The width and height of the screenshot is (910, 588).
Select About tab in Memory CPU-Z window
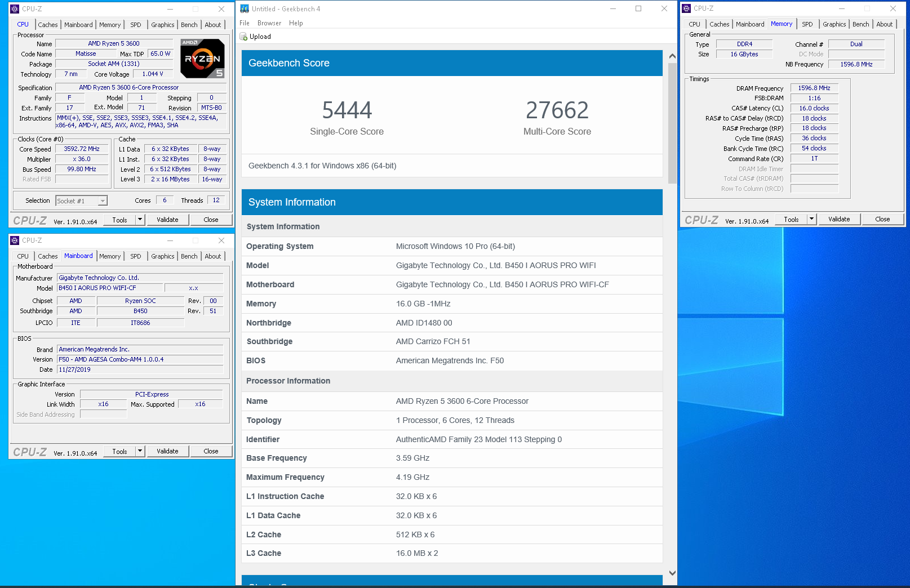pyautogui.click(x=885, y=24)
